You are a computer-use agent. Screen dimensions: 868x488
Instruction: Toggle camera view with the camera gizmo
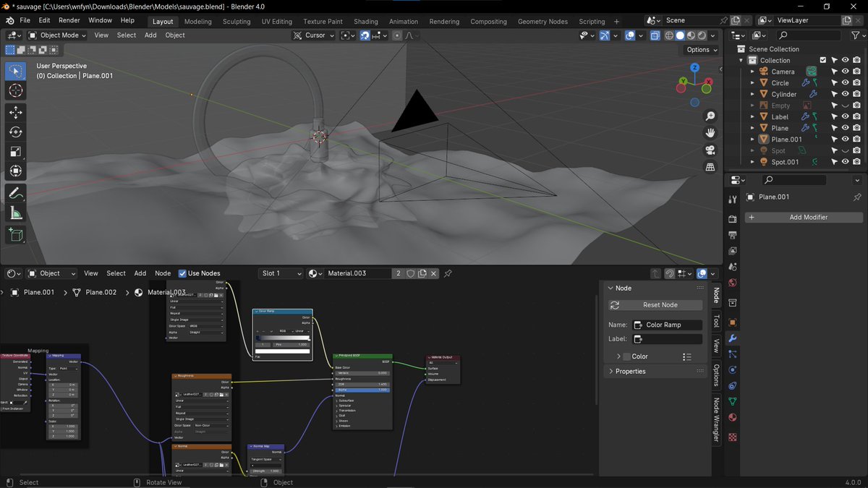tap(710, 150)
